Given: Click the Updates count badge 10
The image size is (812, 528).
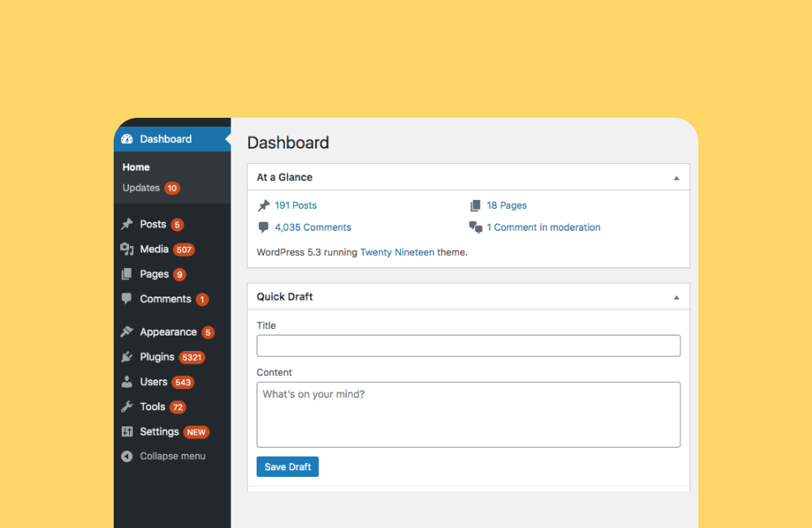Looking at the screenshot, I should (x=172, y=188).
